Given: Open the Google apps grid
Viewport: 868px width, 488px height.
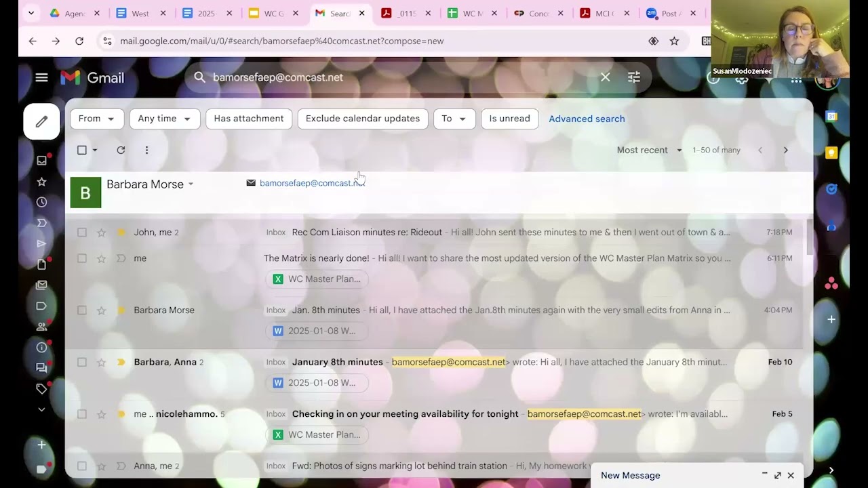Looking at the screenshot, I should 796,79.
